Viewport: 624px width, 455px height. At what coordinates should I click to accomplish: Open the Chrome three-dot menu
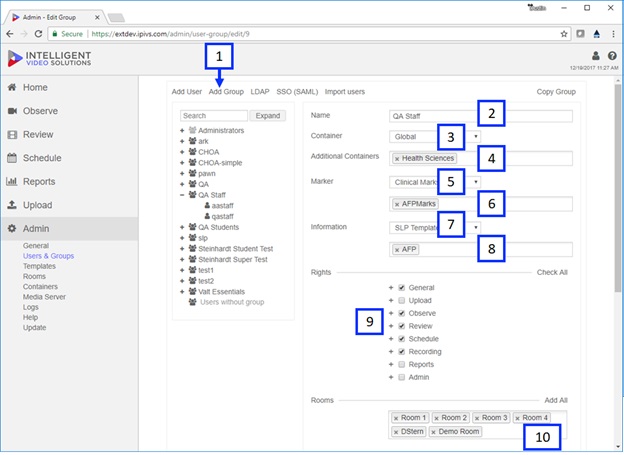613,34
